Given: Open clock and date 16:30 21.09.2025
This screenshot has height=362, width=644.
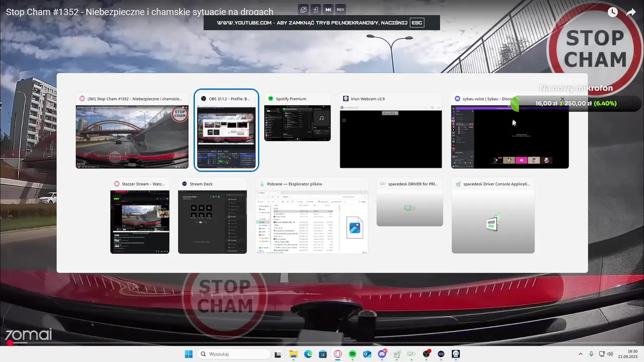Looking at the screenshot, I should (629, 354).
